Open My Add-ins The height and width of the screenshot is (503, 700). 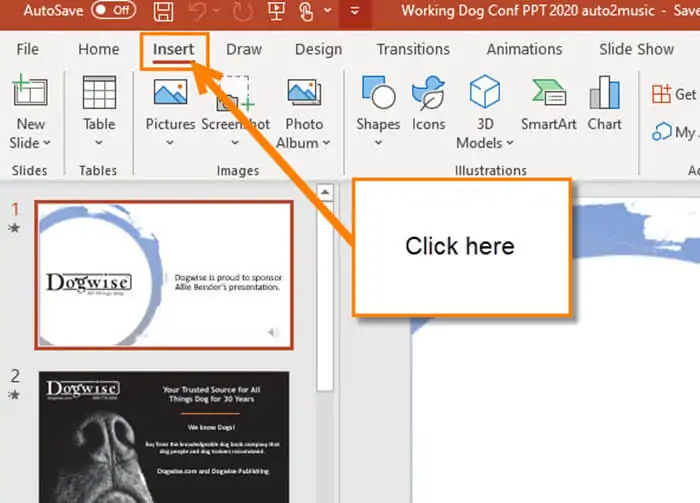(x=674, y=132)
